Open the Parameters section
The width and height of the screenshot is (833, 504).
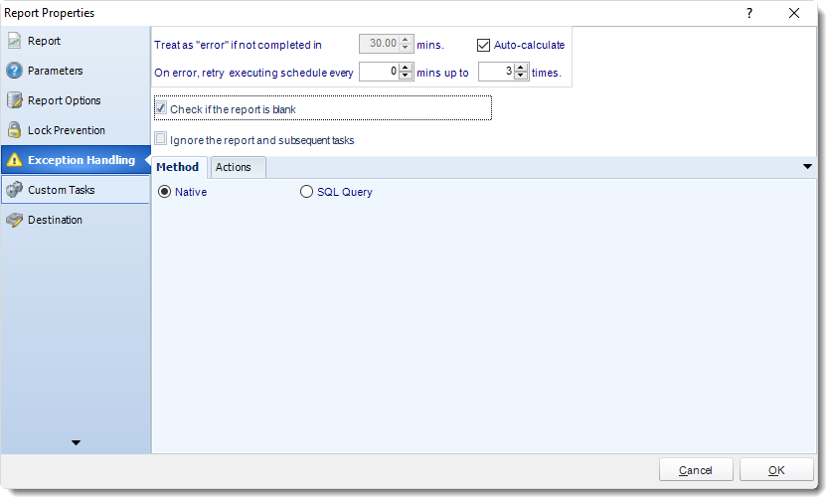76,71
